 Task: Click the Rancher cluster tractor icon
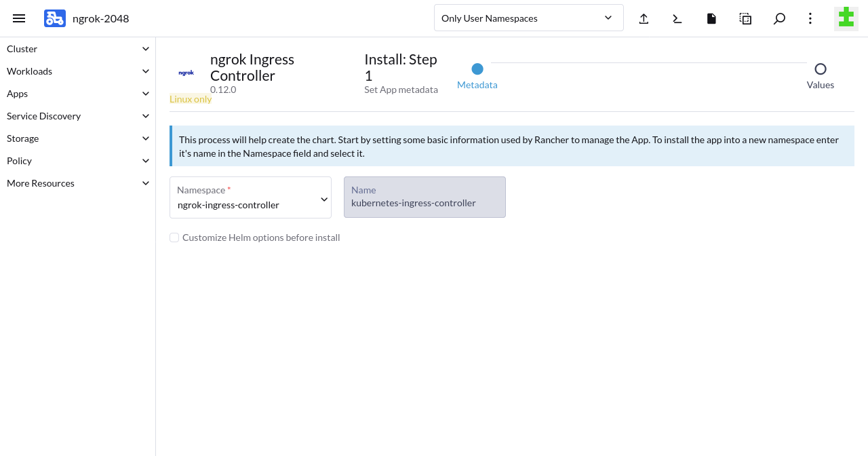tap(55, 18)
